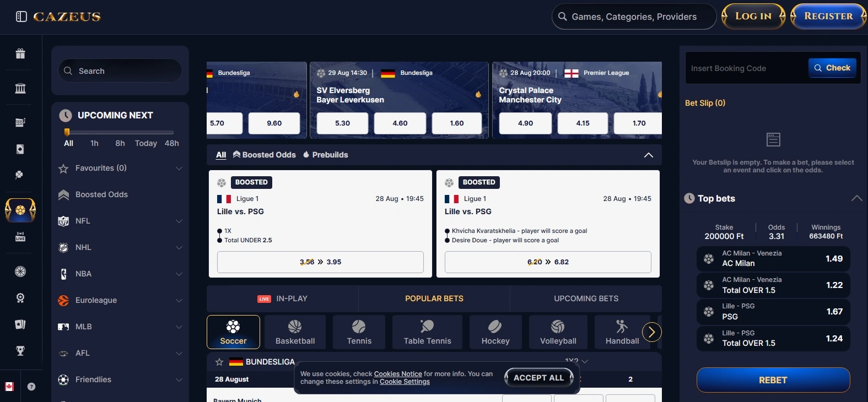Click the Cazeus logo
The height and width of the screenshot is (402, 868).
(67, 17)
